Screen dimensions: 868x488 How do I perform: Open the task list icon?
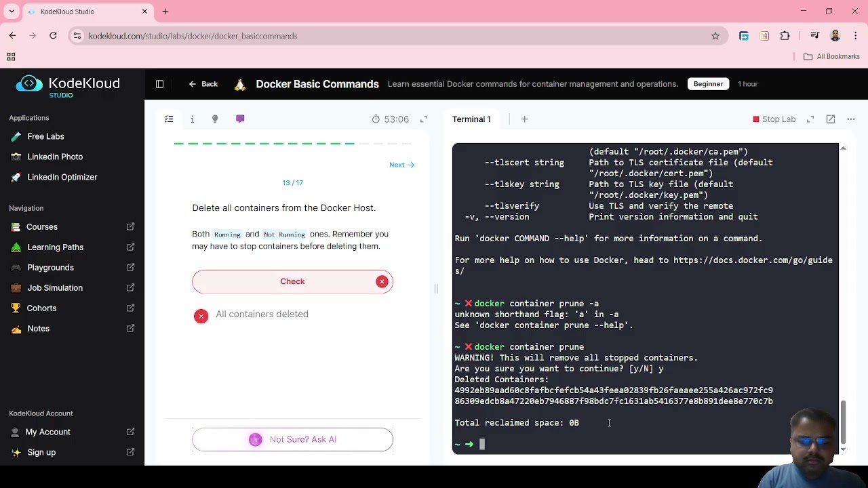click(169, 119)
